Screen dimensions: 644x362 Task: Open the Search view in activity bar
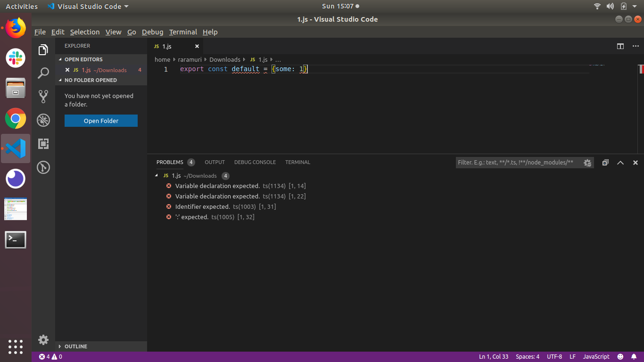43,73
